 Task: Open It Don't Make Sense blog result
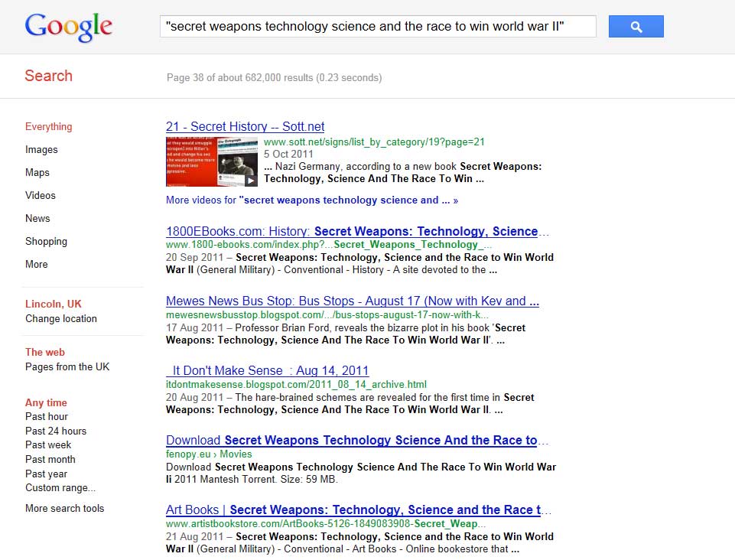(268, 370)
